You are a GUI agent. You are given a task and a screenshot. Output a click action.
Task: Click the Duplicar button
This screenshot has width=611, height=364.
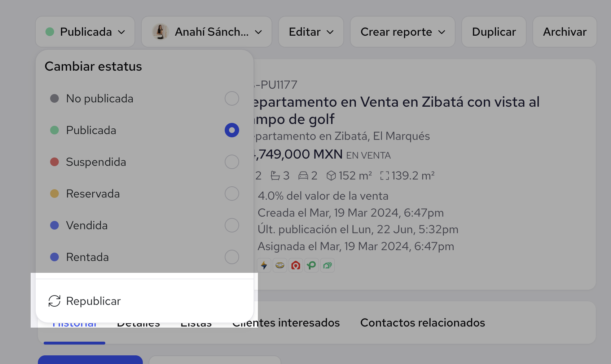coord(494,32)
